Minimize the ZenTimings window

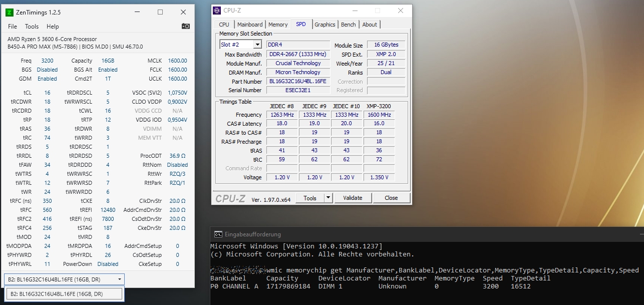coord(138,12)
